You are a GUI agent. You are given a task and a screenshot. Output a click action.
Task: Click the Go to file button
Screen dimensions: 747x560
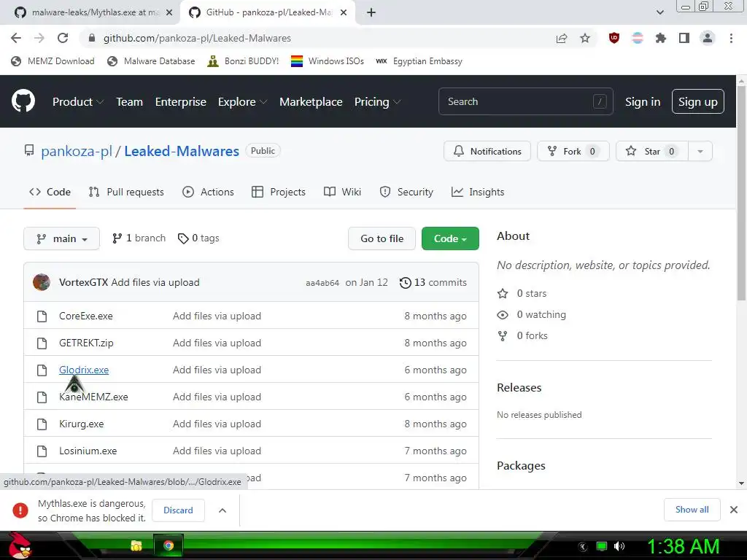point(382,238)
